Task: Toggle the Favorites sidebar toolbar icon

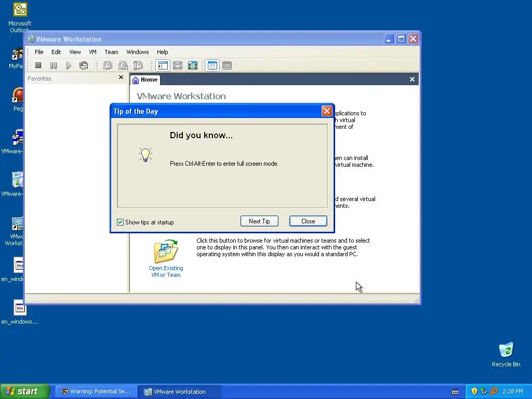Action: (x=163, y=65)
